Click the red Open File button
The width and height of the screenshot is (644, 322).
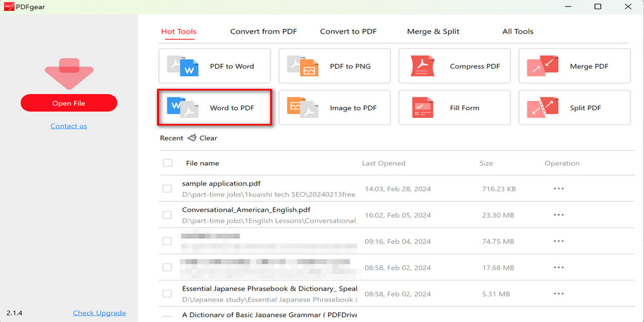tap(69, 102)
